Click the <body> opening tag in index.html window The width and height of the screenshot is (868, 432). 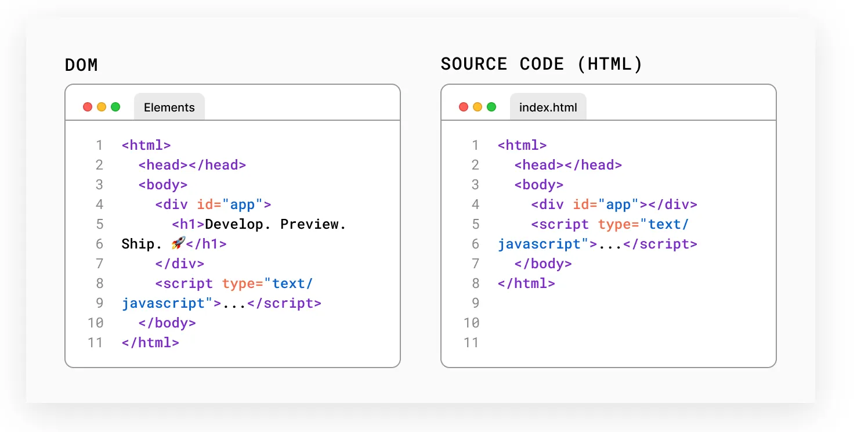click(x=539, y=185)
